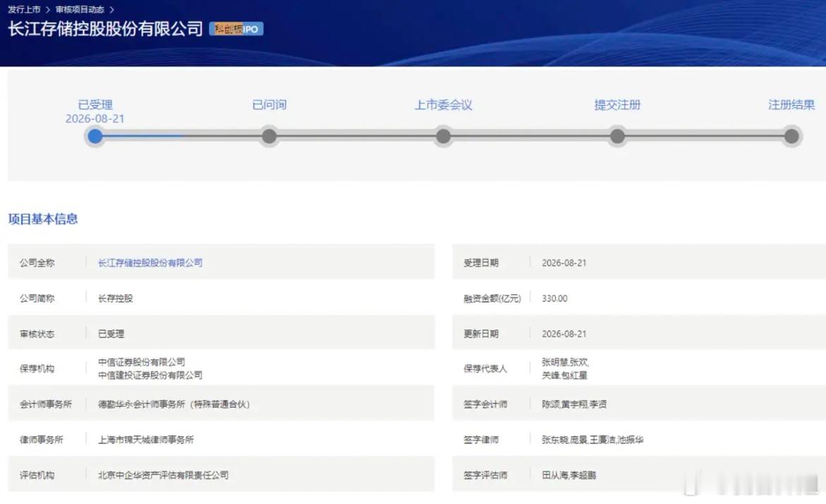Click the 审核状态 value 已受理
The width and height of the screenshot is (826, 504).
point(111,334)
